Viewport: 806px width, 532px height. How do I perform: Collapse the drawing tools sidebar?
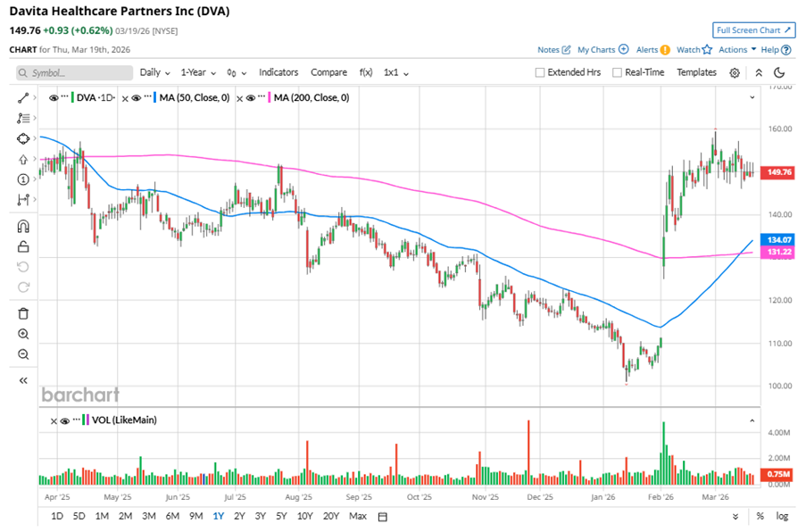pos(23,380)
